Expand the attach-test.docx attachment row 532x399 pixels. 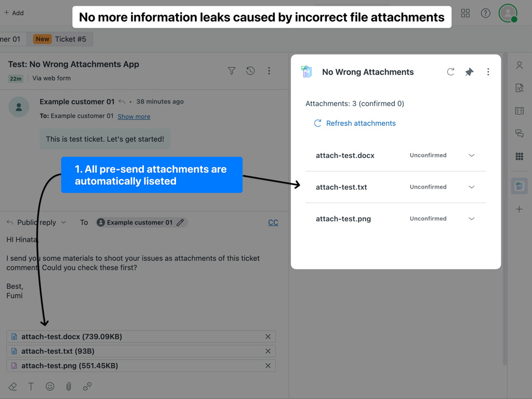[x=471, y=155]
